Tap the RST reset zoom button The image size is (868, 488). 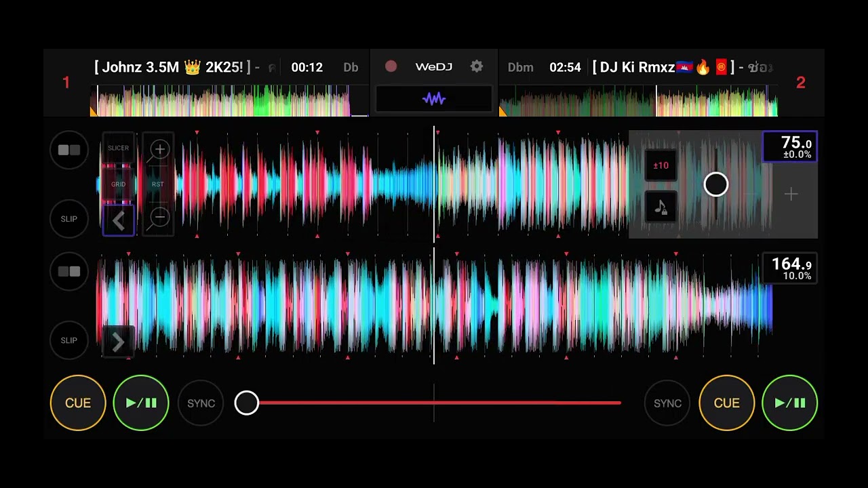(x=158, y=184)
